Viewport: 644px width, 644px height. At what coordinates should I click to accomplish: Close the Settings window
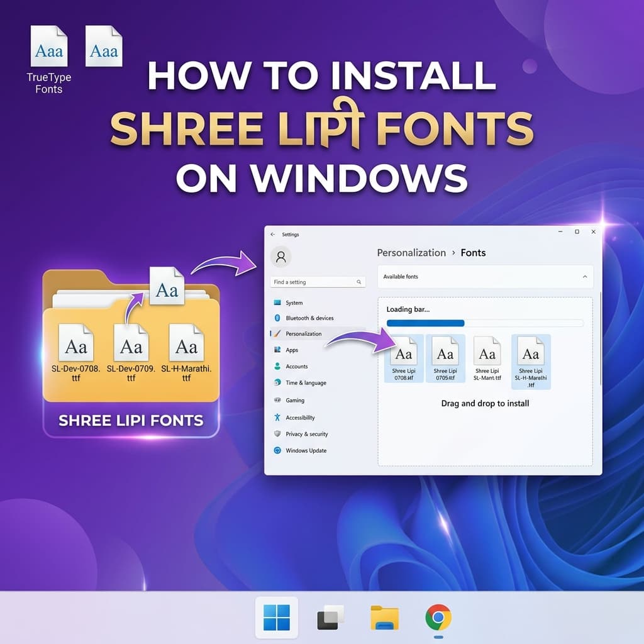coord(594,232)
